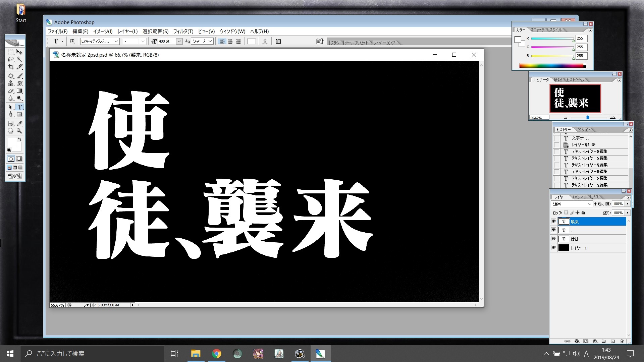The image size is (644, 362).
Task: Open the character and paragraph palettes icon
Action: (278, 41)
